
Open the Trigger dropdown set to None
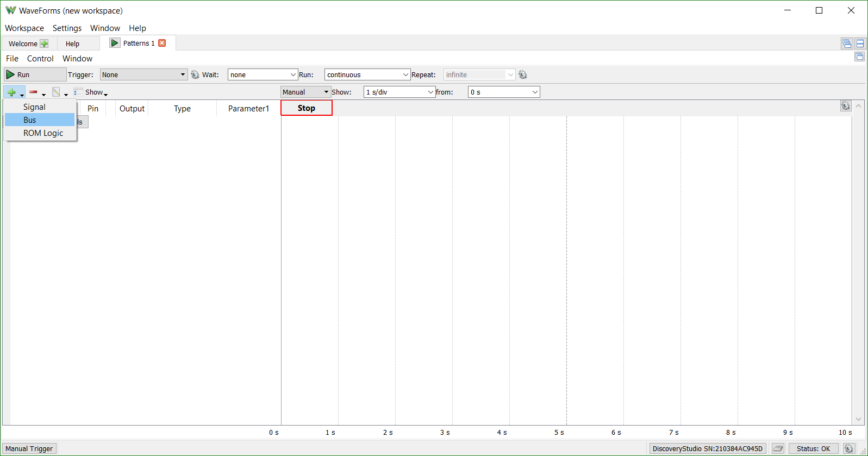(x=143, y=75)
